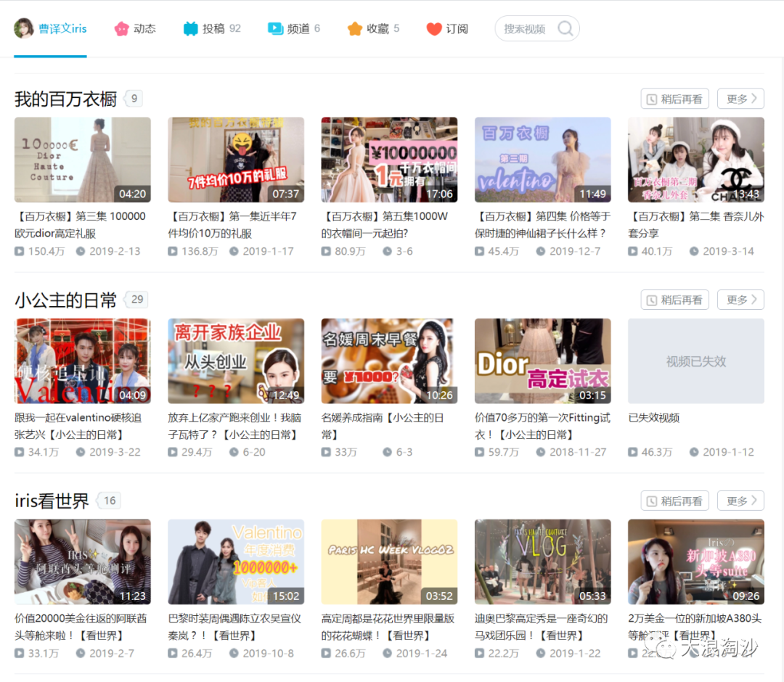Image resolution: width=784 pixels, height=682 pixels.
Task: Click the clock icon beside 2019-12-7
Action: point(541,251)
